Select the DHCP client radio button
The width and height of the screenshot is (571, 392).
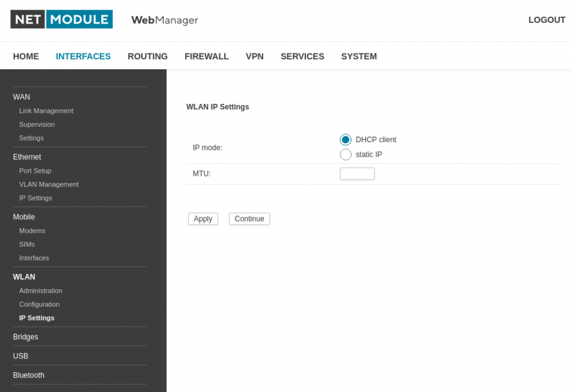point(345,140)
